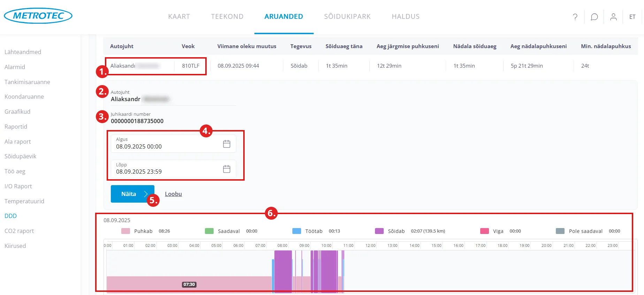Screen dimensions: 644x295
Task: Click the blue Töötab legend swatch
Action: click(x=297, y=231)
